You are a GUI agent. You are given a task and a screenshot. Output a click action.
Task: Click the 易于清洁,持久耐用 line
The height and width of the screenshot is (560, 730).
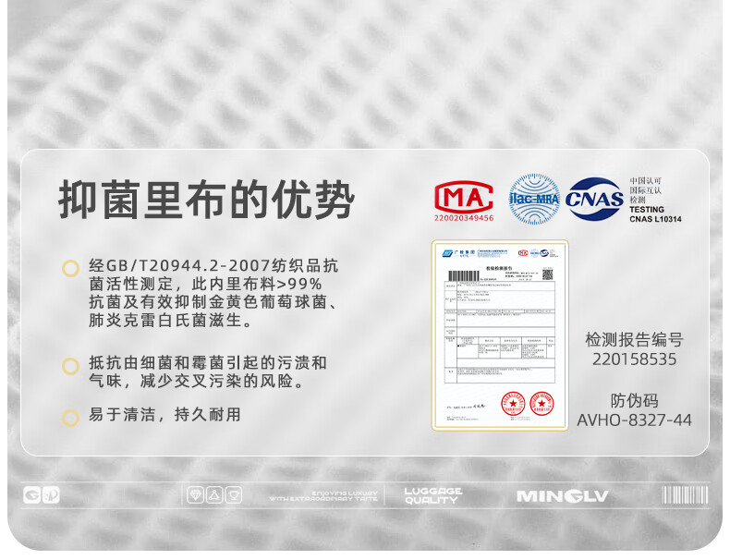(164, 414)
